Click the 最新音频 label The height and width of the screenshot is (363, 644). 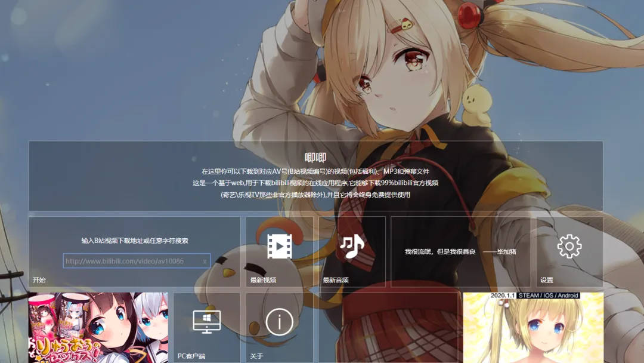[336, 280]
